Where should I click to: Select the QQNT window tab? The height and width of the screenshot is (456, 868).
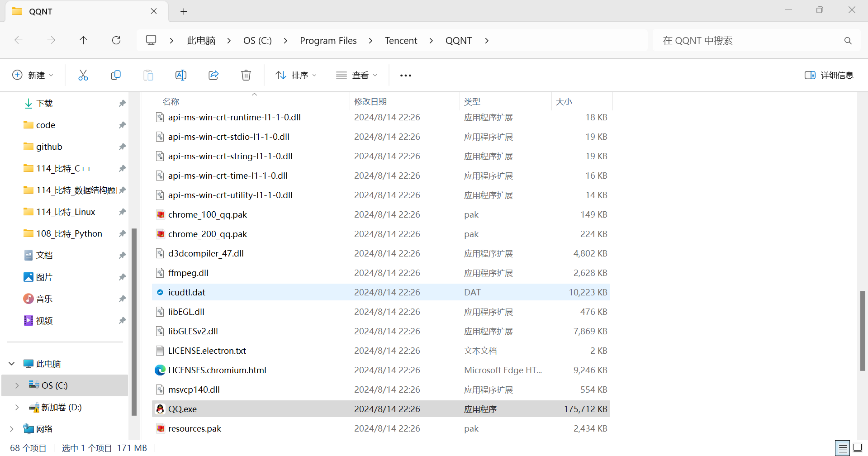pos(86,11)
